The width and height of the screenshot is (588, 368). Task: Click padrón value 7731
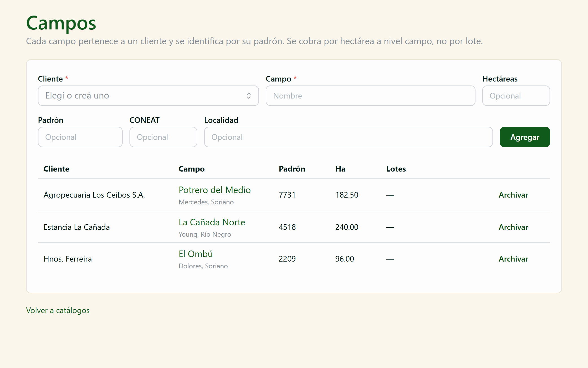coord(287,195)
